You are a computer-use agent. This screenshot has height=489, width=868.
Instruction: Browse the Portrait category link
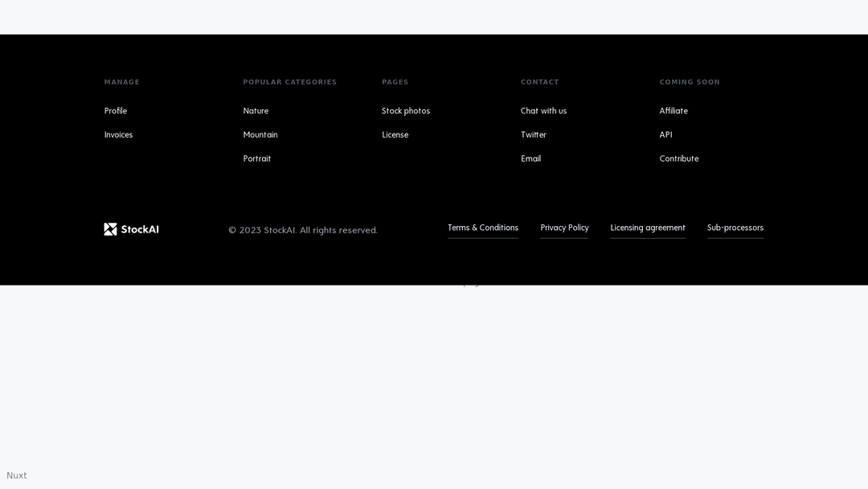pyautogui.click(x=257, y=159)
